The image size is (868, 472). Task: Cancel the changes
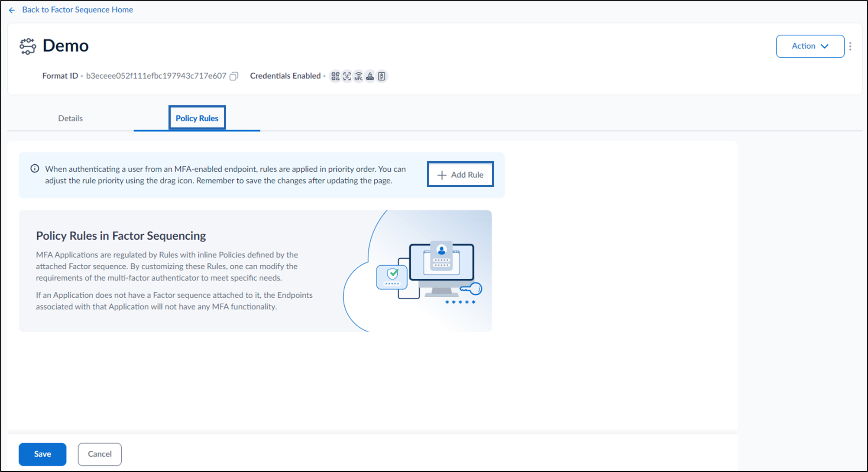[x=100, y=454]
